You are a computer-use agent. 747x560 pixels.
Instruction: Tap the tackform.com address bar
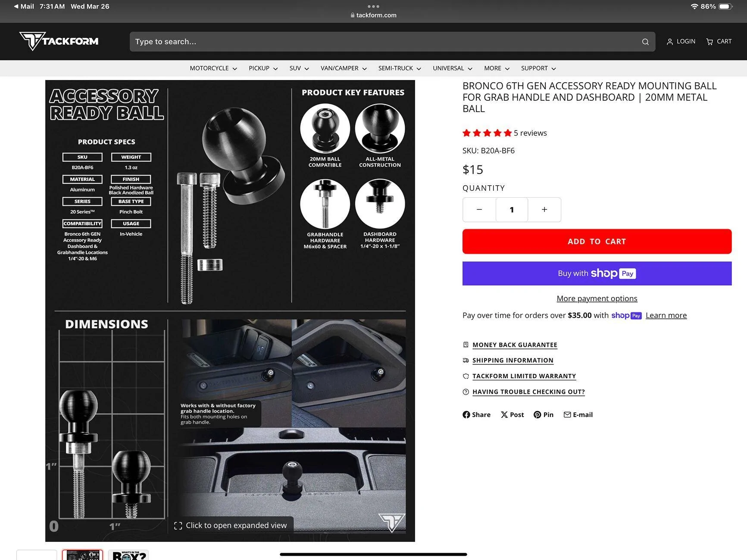[373, 15]
